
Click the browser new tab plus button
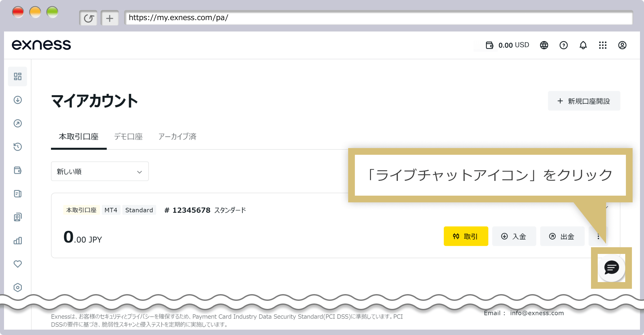(x=110, y=18)
